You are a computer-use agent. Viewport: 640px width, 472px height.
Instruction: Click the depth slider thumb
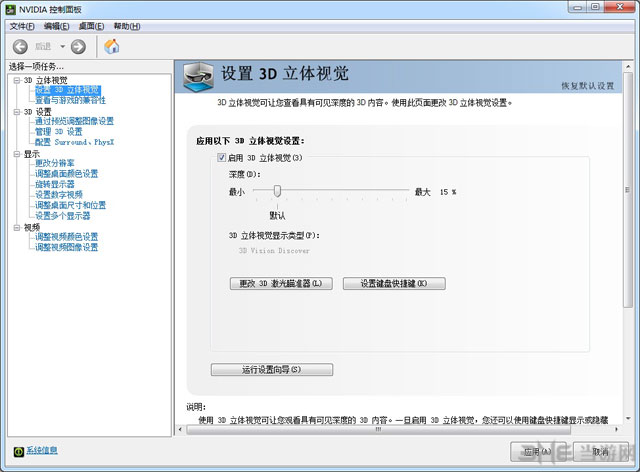pos(277,191)
